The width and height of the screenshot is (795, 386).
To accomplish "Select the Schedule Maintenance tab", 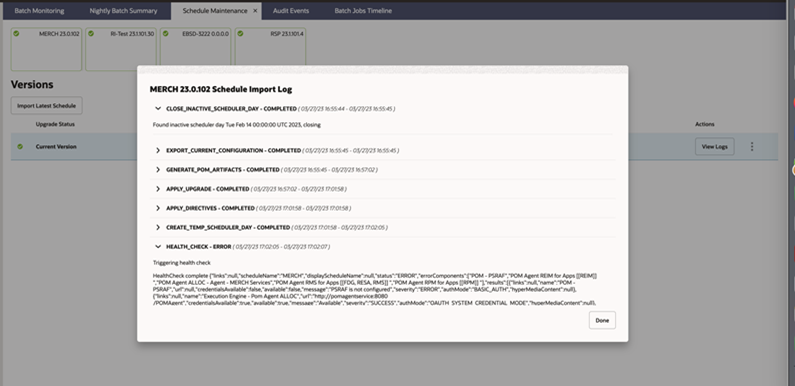I will (x=215, y=11).
